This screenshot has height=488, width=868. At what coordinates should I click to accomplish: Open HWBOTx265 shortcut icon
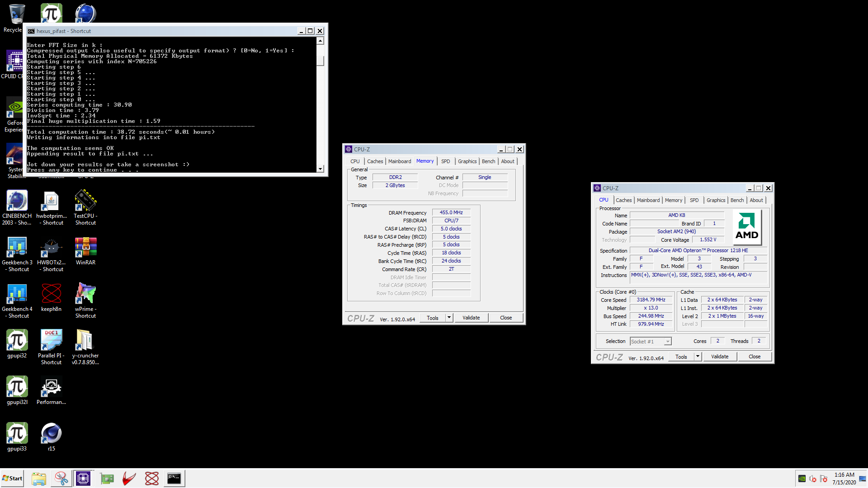[51, 254]
